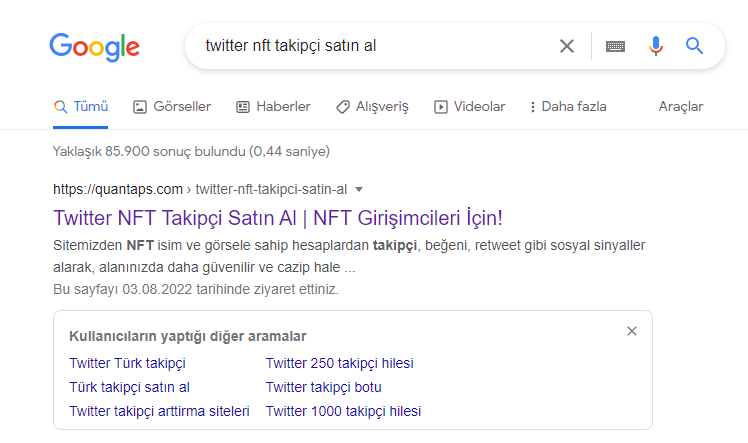Click the Bu sayfayı 03.08.2022 tarihinde ziyaret ettiniz text
The height and width of the screenshot is (443, 748).
coord(196,289)
